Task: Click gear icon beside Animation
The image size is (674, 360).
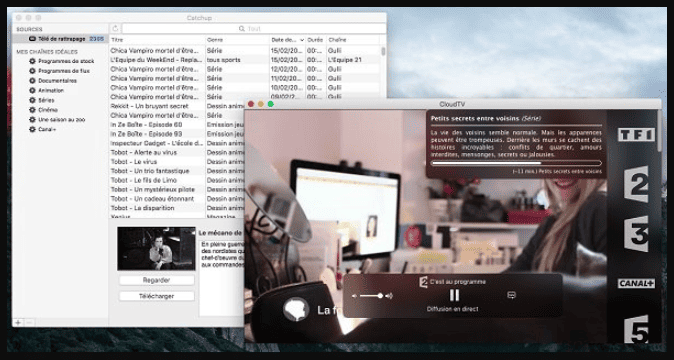Action: [x=32, y=90]
